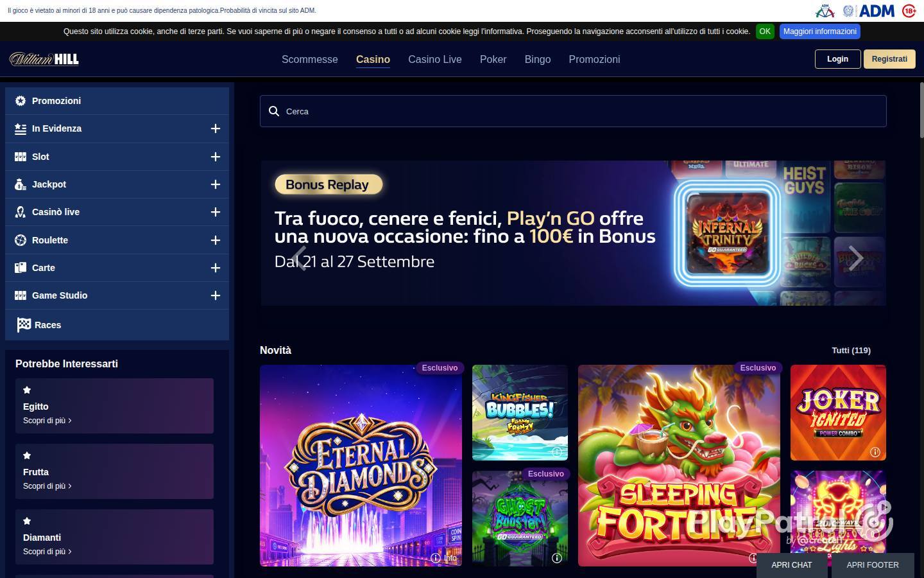924x578 pixels.
Task: Switch to the Bingo tab
Action: (x=538, y=59)
